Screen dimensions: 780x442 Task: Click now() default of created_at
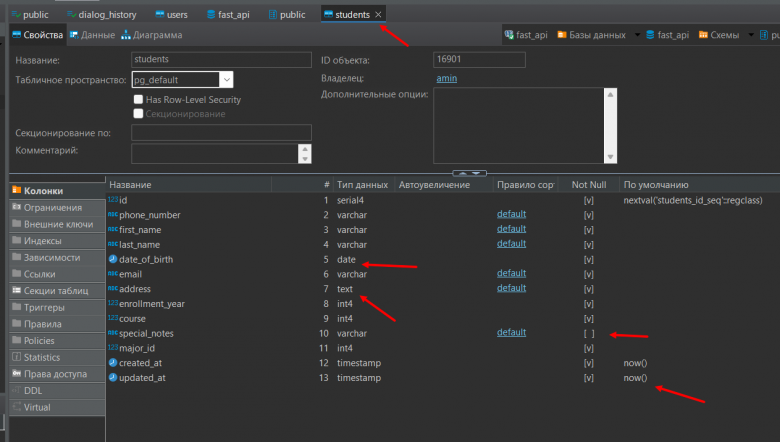(635, 363)
